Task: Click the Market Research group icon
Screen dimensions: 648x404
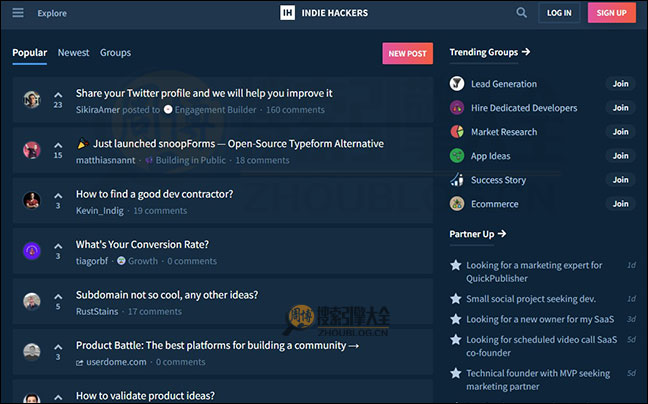Action: (x=457, y=132)
